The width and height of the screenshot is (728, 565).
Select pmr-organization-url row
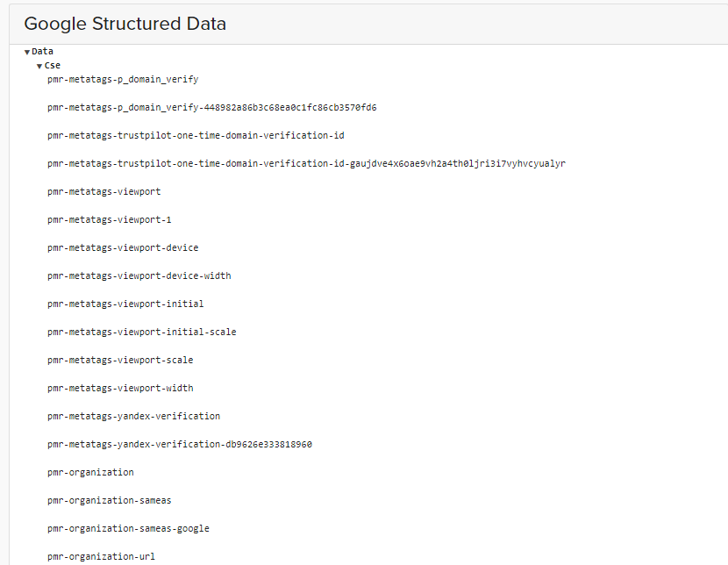tap(101, 556)
